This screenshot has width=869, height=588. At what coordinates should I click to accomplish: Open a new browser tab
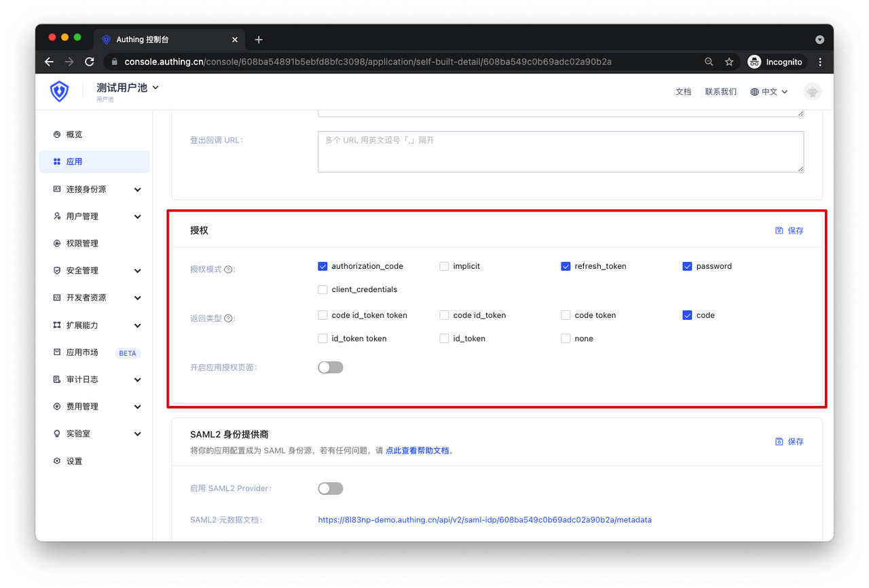coord(259,39)
